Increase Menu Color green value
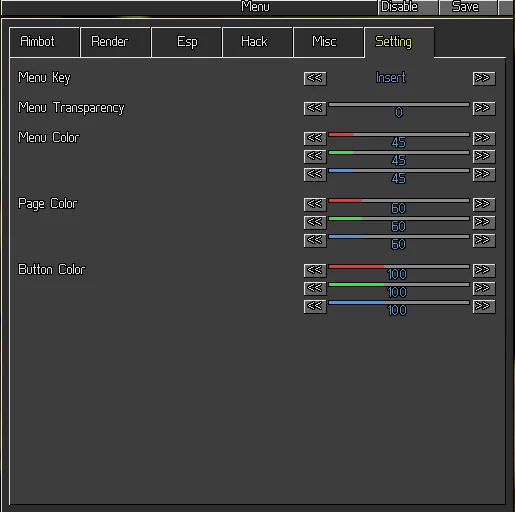This screenshot has width=515, height=512. pyautogui.click(x=484, y=156)
